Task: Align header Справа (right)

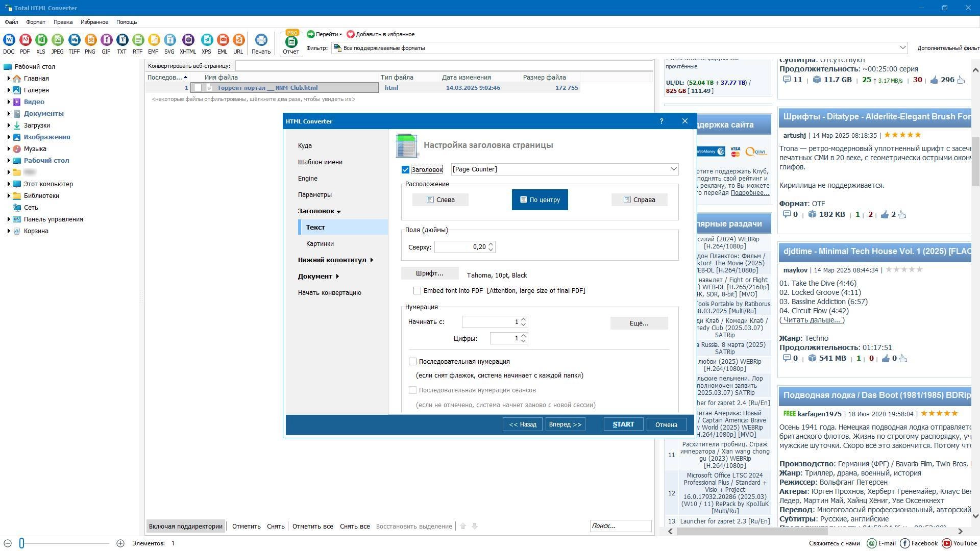Action: tap(639, 199)
